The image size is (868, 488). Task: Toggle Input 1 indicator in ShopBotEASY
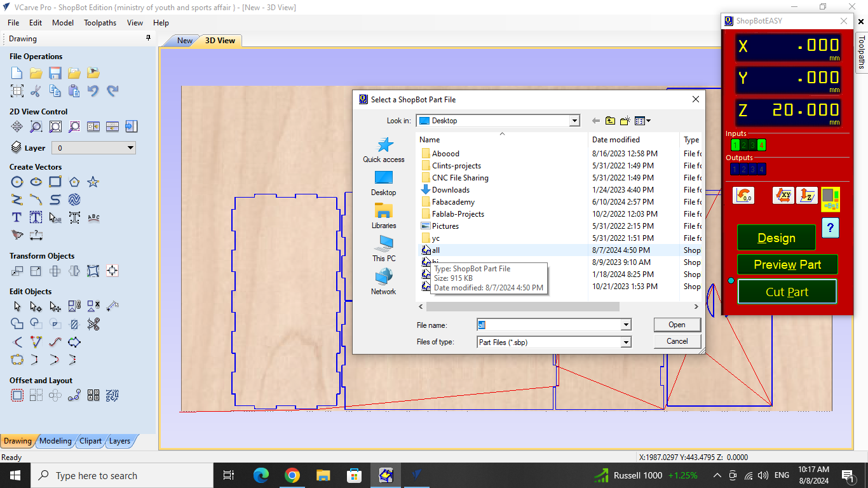tap(735, 145)
